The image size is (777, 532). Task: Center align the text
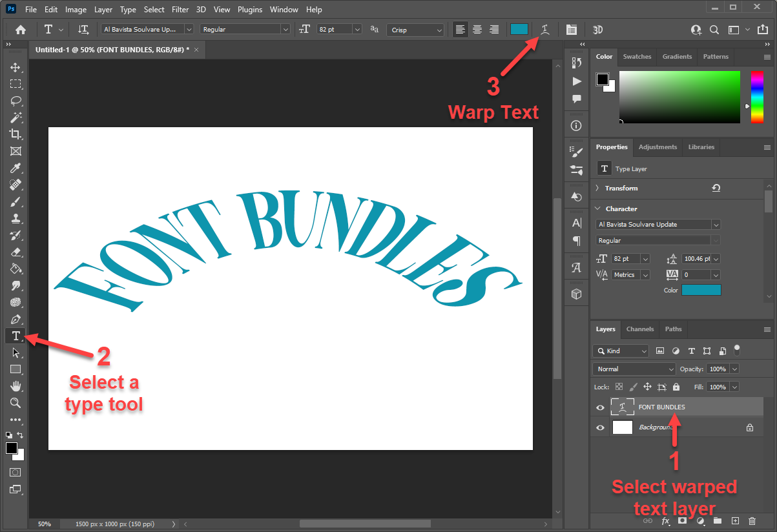click(x=477, y=29)
